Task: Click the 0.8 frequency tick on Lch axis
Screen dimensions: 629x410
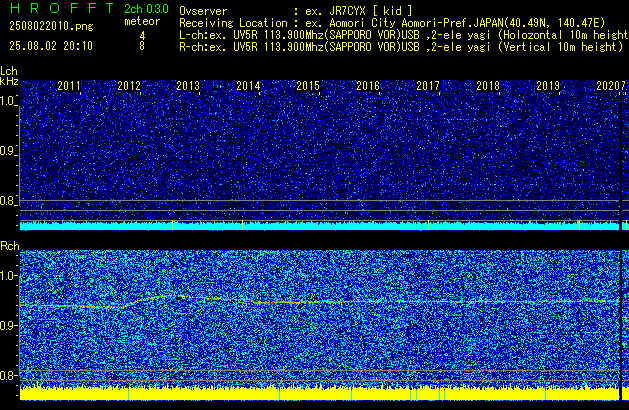Action: tap(8, 201)
